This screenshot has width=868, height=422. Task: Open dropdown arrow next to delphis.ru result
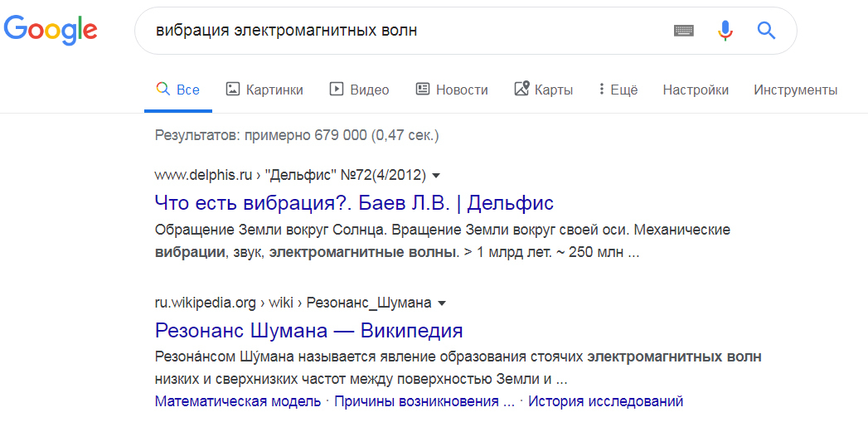pyautogui.click(x=436, y=176)
